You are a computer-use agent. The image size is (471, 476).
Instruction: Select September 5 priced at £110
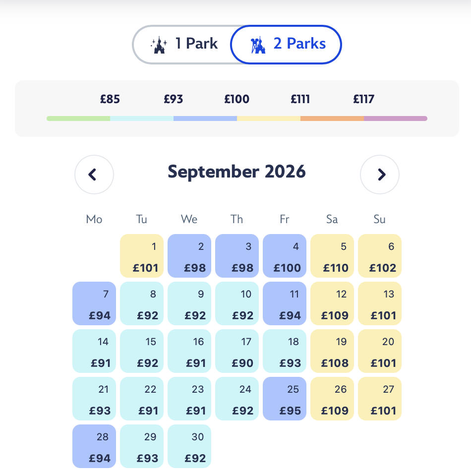[332, 255]
